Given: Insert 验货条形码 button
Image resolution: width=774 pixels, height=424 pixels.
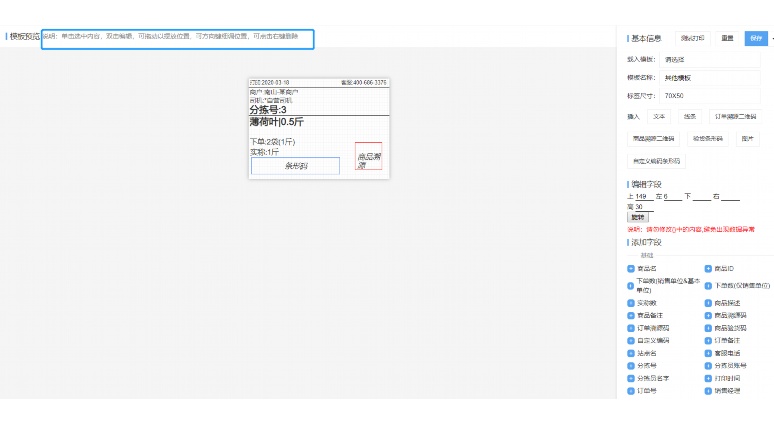Looking at the screenshot, I should tap(707, 139).
